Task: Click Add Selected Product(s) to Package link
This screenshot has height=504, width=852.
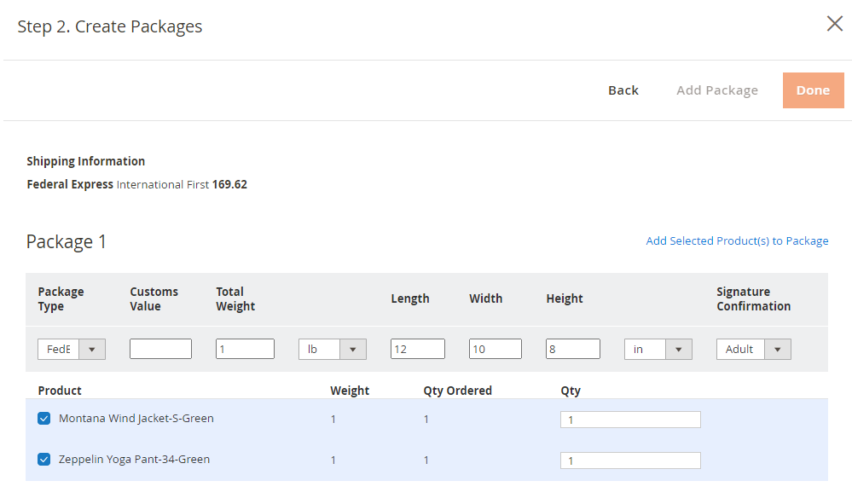Action: click(x=737, y=240)
